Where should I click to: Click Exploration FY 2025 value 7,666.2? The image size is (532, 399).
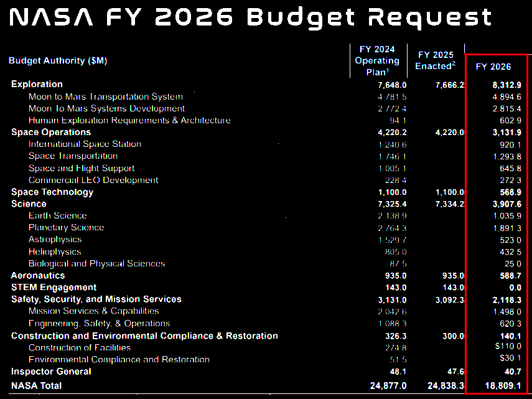pyautogui.click(x=450, y=85)
